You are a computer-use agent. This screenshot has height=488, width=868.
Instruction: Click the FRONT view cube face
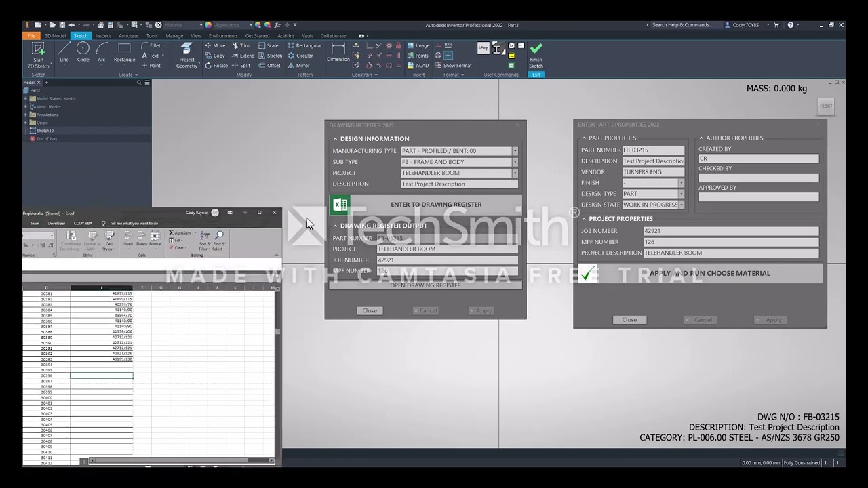(825, 106)
